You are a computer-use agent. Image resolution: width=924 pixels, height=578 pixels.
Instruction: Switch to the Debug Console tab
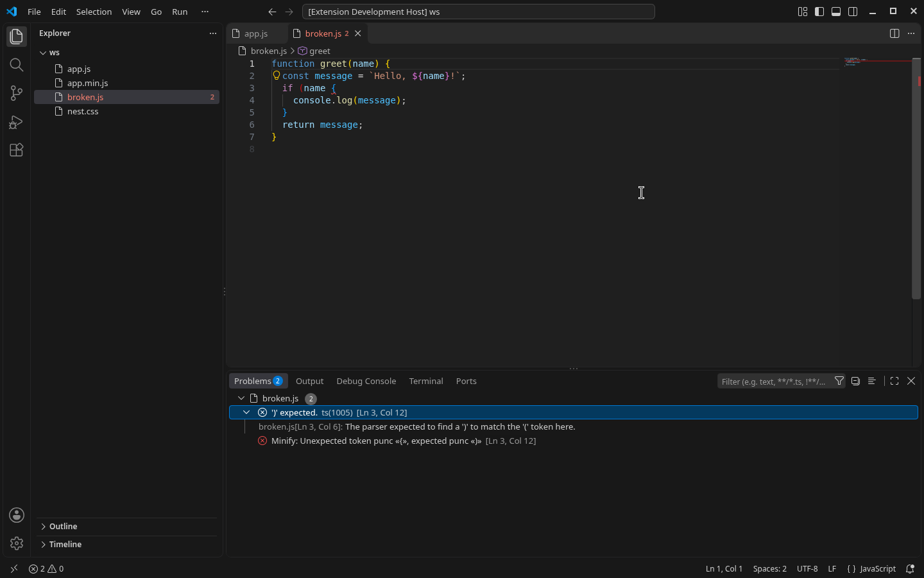tap(366, 381)
